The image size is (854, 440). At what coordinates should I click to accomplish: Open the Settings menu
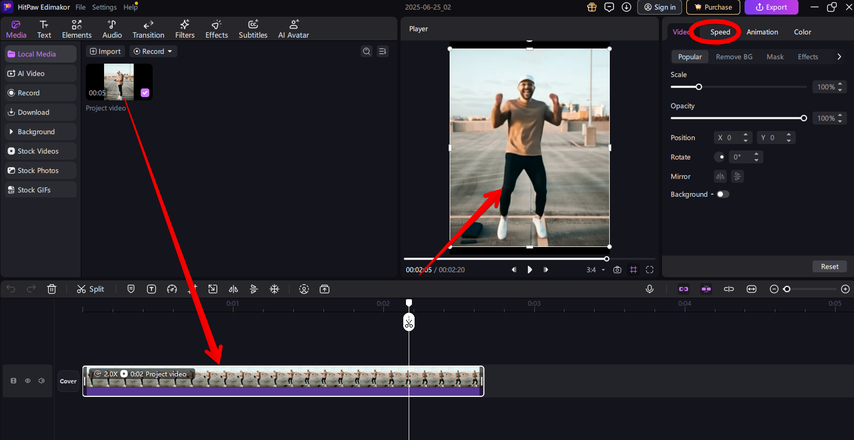point(104,7)
